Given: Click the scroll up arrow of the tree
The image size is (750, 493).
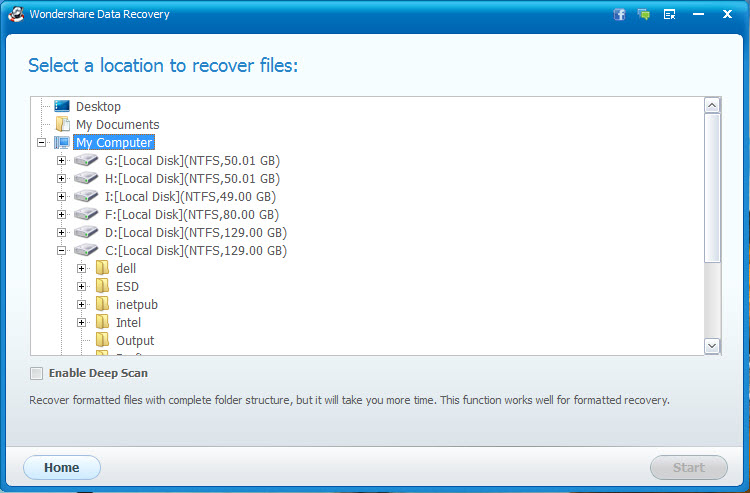Looking at the screenshot, I should [x=712, y=105].
